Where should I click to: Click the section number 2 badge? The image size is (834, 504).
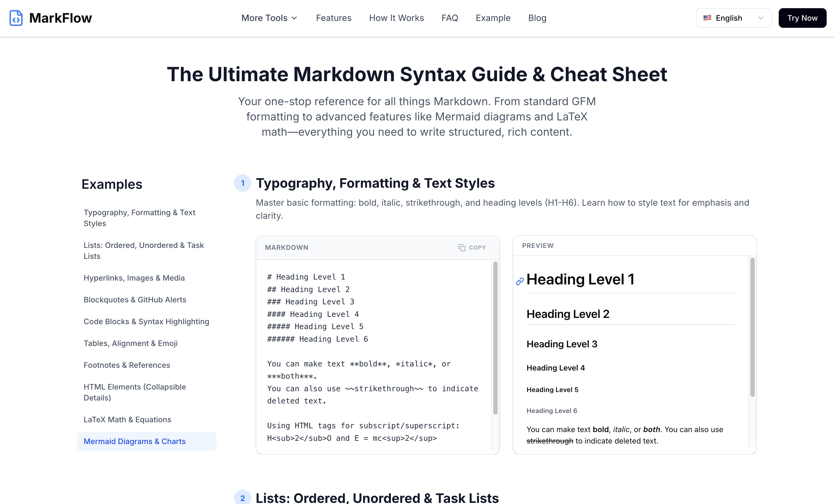[x=242, y=498]
